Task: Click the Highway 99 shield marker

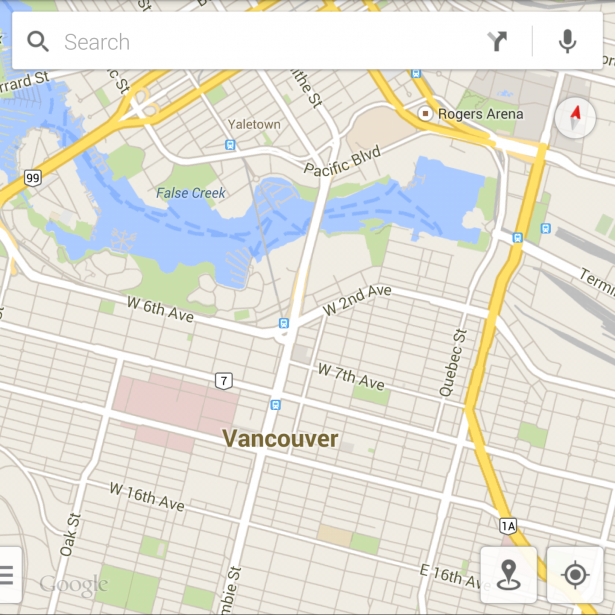Action: pos(33,178)
